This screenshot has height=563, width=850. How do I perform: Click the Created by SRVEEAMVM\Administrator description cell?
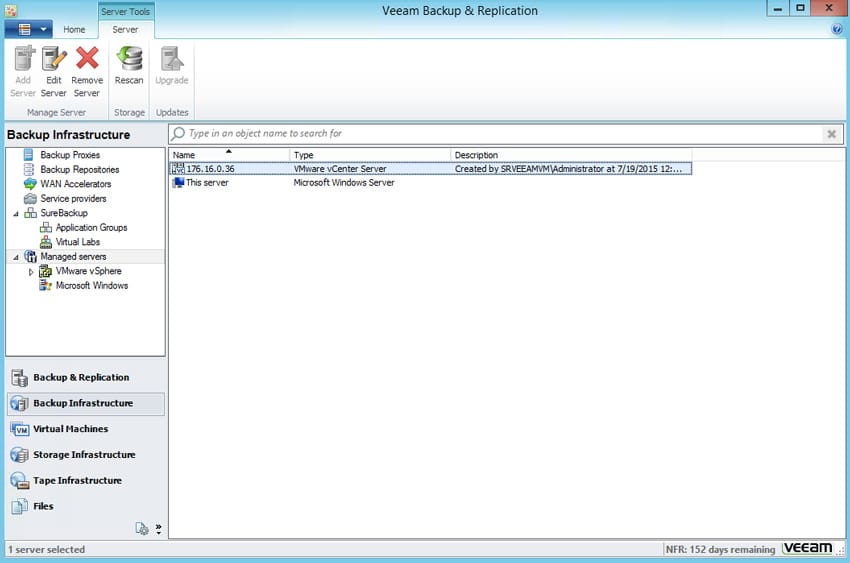click(568, 169)
